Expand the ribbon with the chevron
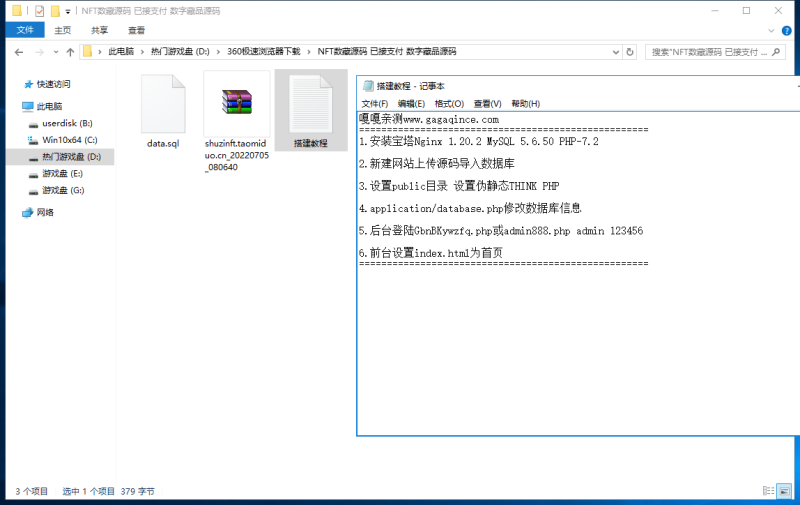Image resolution: width=800 pixels, height=505 pixels. click(771, 31)
